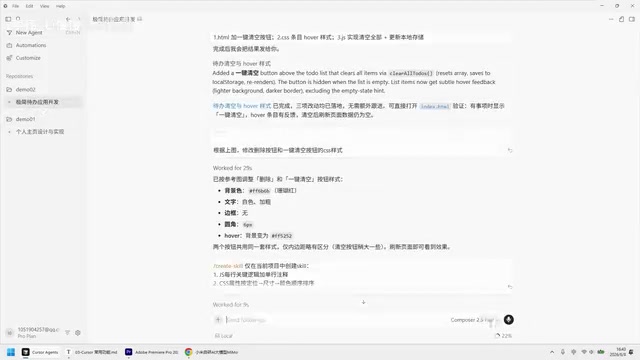Open the File menu
This screenshot has width=640, height=360.
pyautogui.click(x=16, y=6)
